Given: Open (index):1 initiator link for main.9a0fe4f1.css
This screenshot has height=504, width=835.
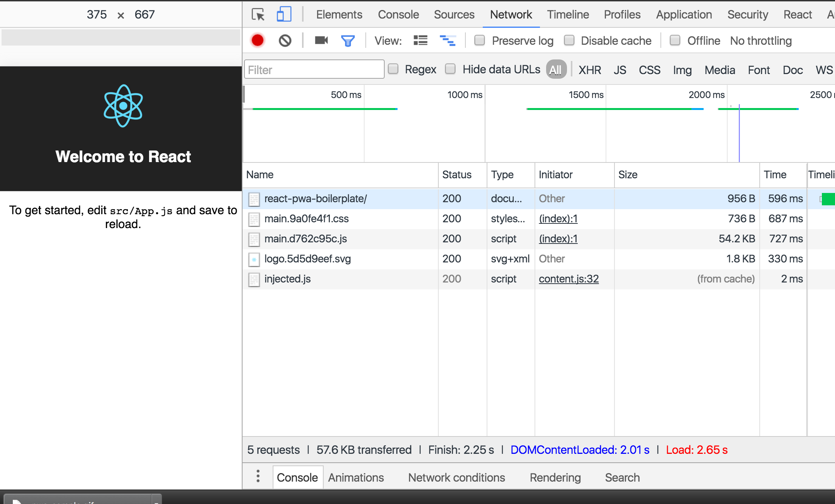Looking at the screenshot, I should (x=558, y=219).
